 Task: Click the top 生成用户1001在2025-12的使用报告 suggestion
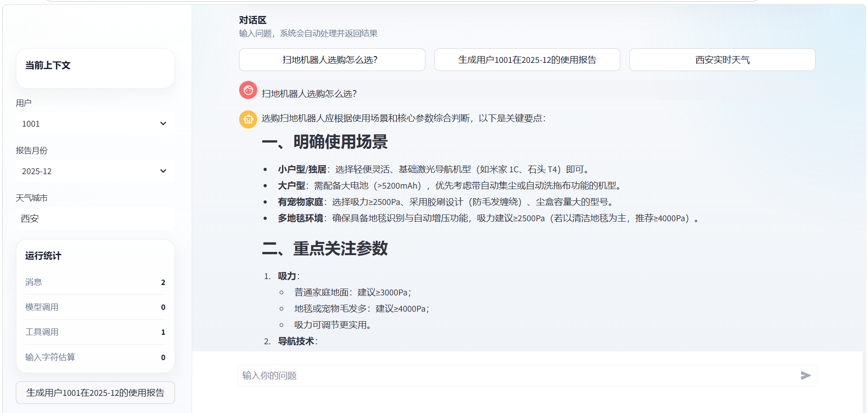click(x=527, y=60)
